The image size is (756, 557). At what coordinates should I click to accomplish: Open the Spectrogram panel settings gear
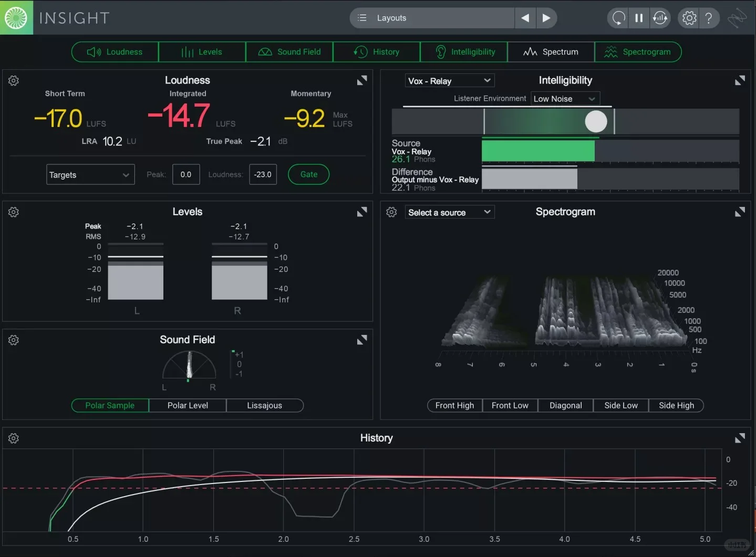[x=391, y=212]
